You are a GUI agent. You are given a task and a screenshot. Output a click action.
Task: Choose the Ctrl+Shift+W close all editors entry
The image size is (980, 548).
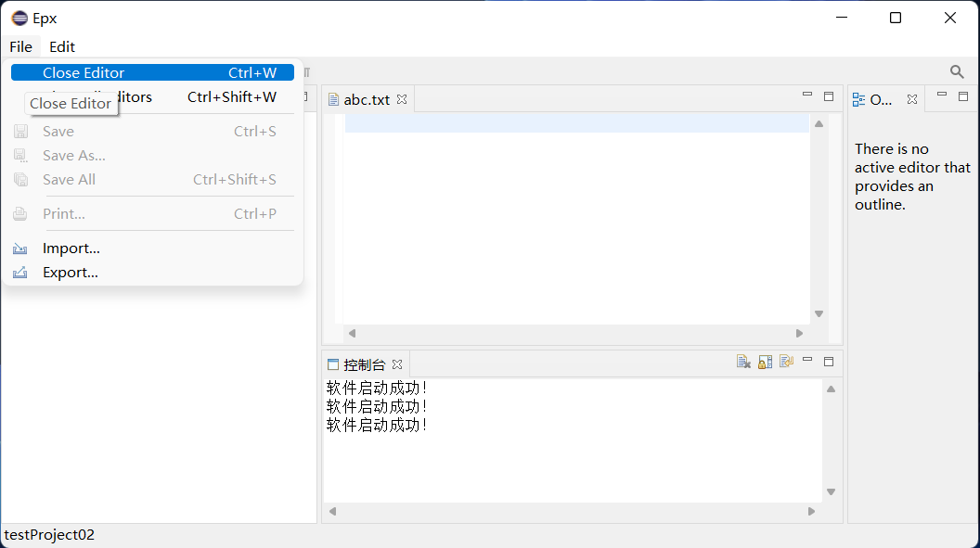point(152,96)
